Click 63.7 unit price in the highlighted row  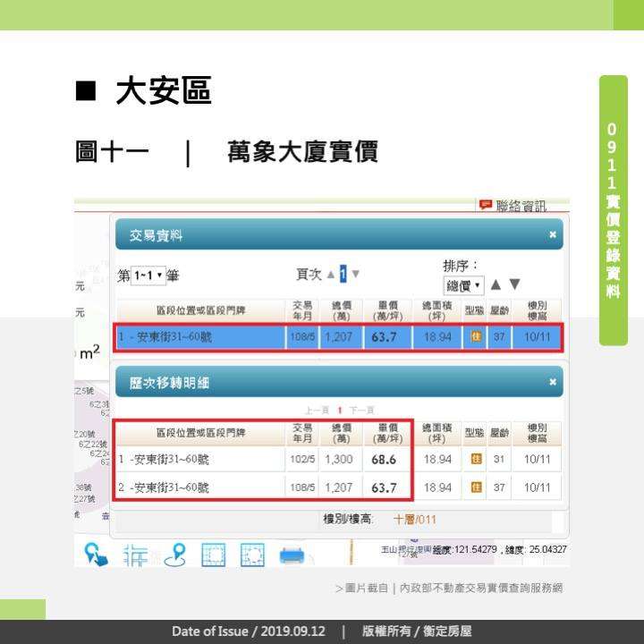(x=384, y=337)
